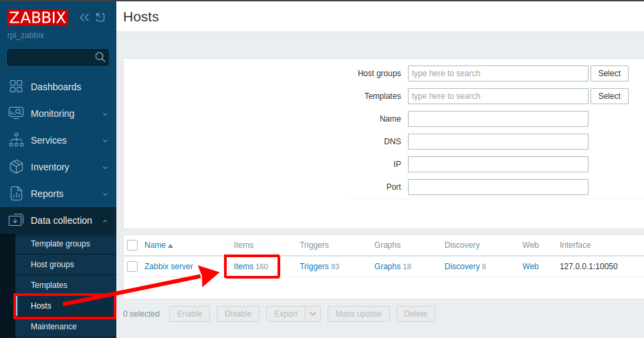Click the kiosk mode sidebar icon

(x=100, y=17)
